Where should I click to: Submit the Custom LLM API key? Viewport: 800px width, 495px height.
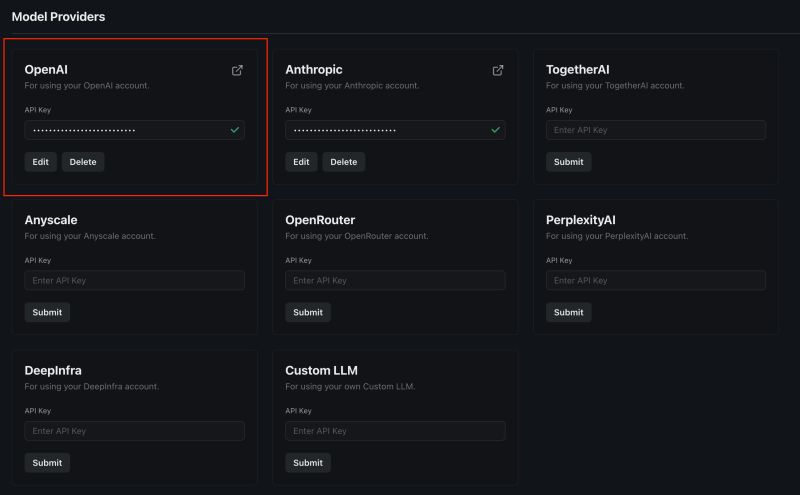pyautogui.click(x=308, y=463)
